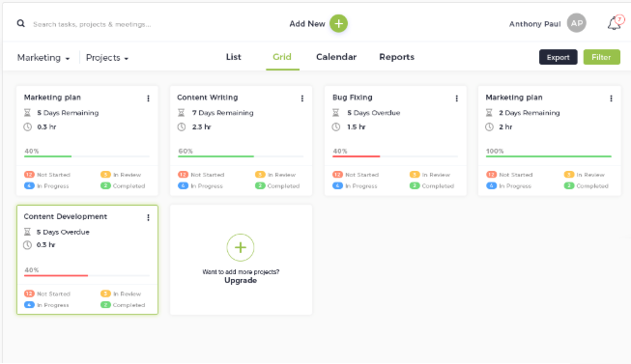Image resolution: width=631 pixels, height=364 pixels.
Task: Click the plus circle to add more projects
Action: tap(241, 247)
